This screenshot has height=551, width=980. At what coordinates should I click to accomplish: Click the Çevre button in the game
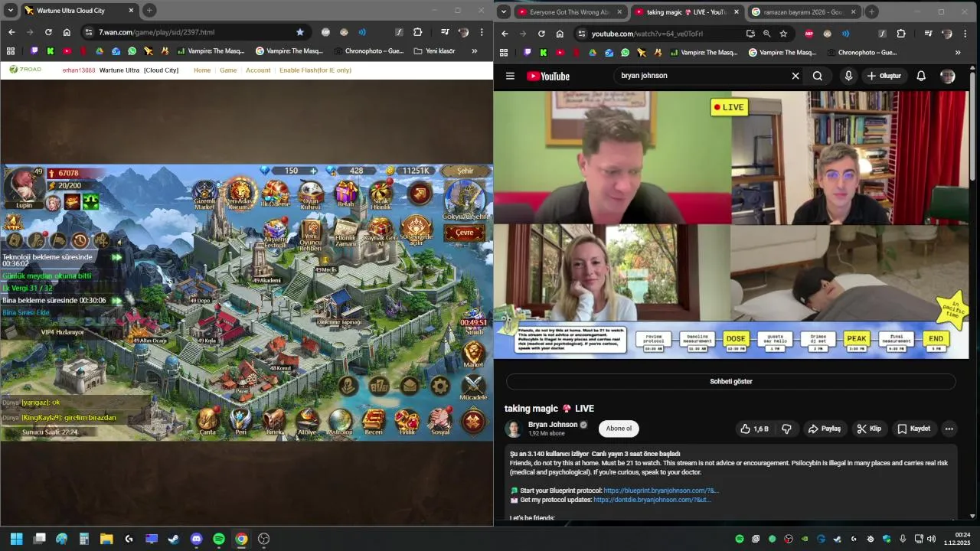coord(465,233)
